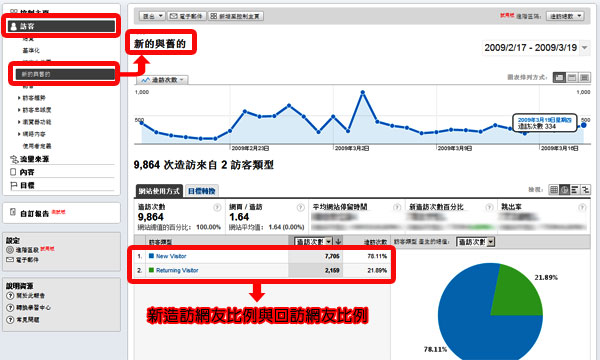This screenshot has width=600, height=360.
Task: Switch to pie chart view icon
Action: coord(564,189)
